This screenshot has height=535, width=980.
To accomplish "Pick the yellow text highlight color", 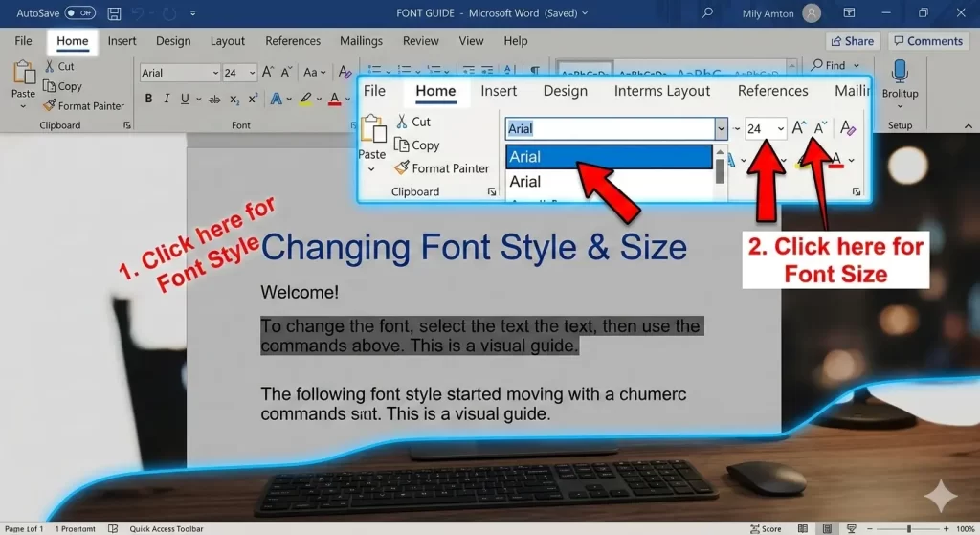I will click(x=305, y=99).
